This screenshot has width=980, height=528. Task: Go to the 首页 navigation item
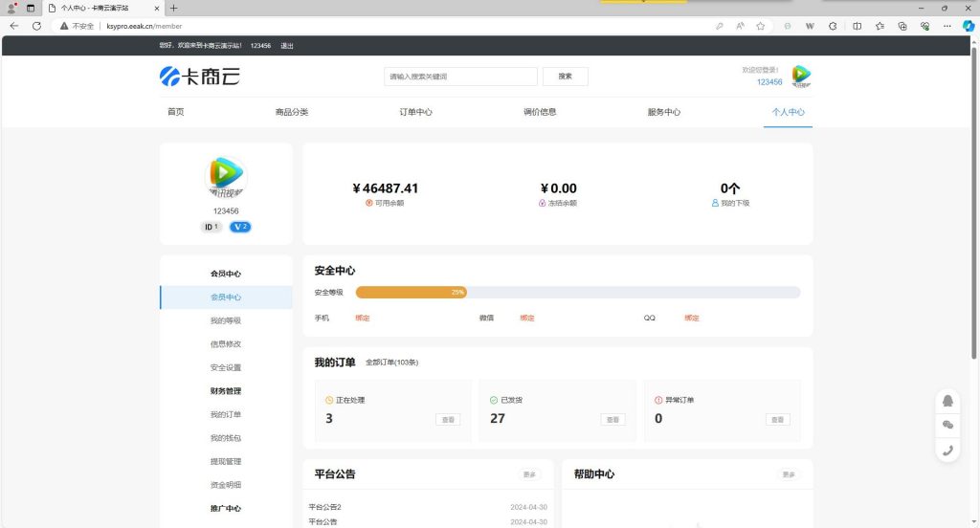pos(176,112)
